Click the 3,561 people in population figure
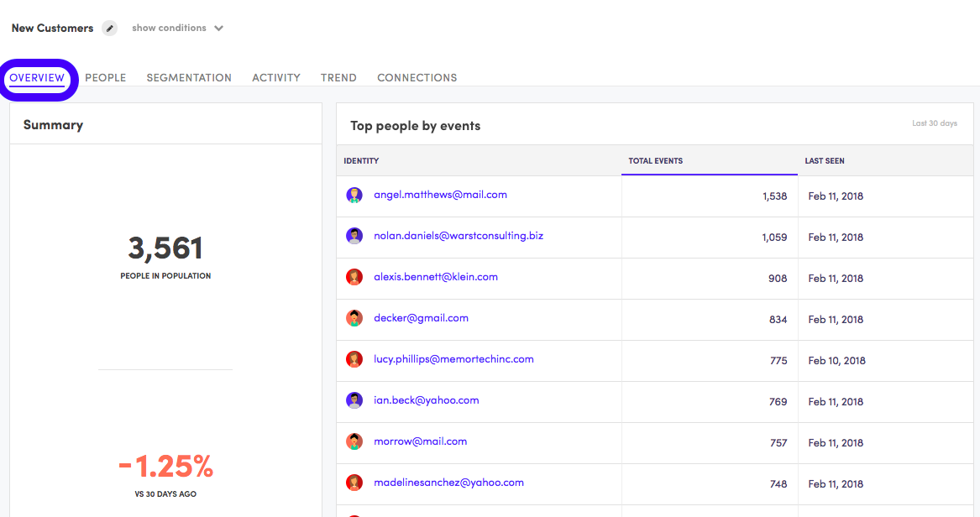The width and height of the screenshot is (980, 517). [x=165, y=248]
